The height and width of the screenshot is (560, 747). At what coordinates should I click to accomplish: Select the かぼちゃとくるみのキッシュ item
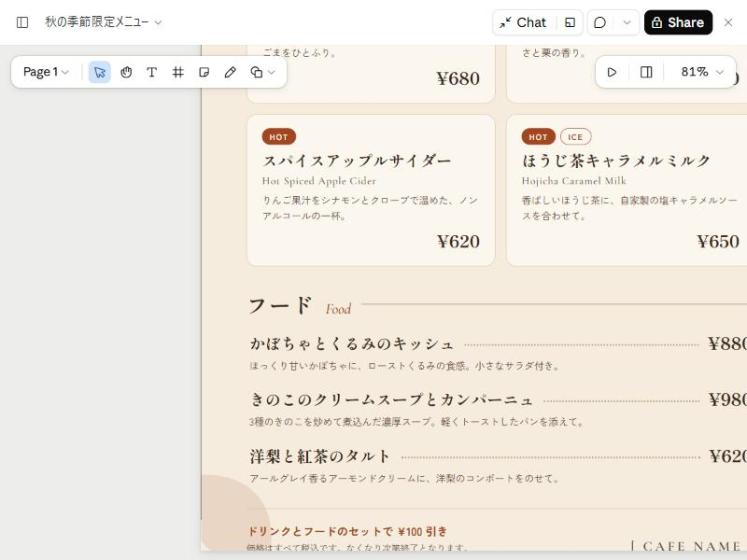[352, 343]
